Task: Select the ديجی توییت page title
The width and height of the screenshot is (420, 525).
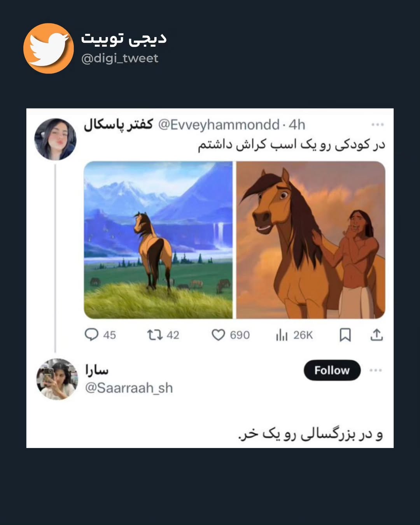Action: point(124,38)
